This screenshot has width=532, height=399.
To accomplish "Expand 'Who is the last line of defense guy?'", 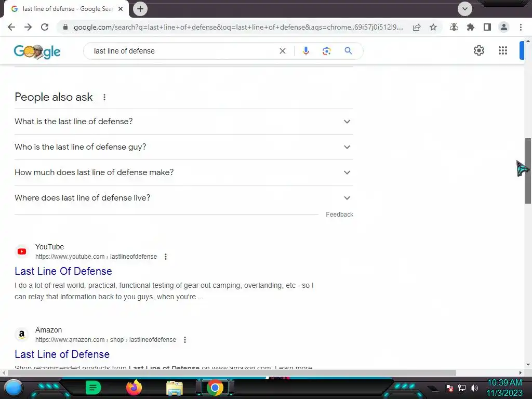I will [x=184, y=147].
